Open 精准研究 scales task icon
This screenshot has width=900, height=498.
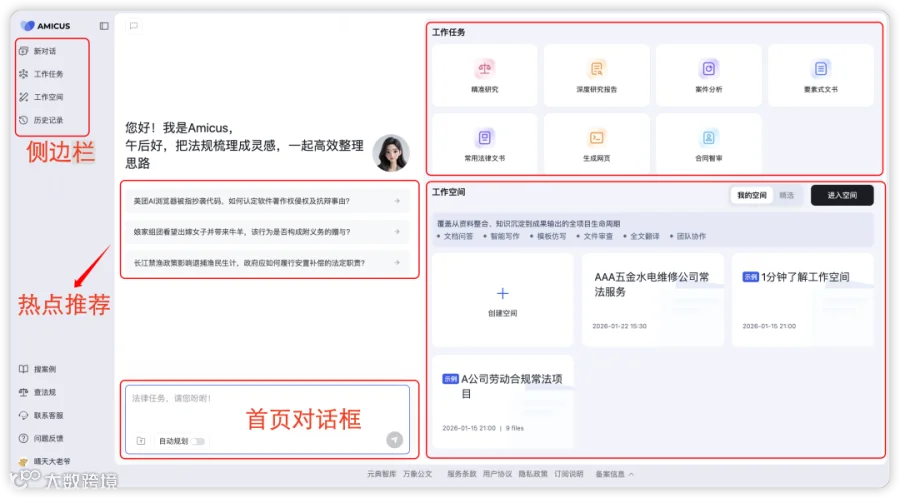484,69
